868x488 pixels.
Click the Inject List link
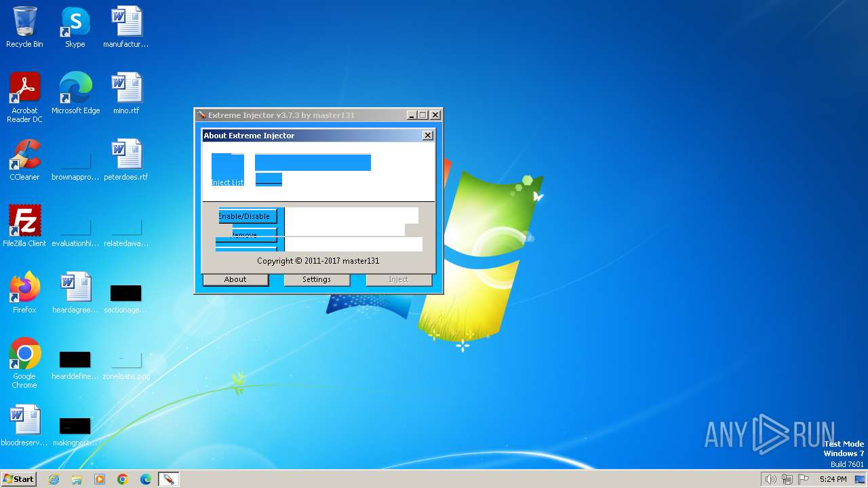227,182
